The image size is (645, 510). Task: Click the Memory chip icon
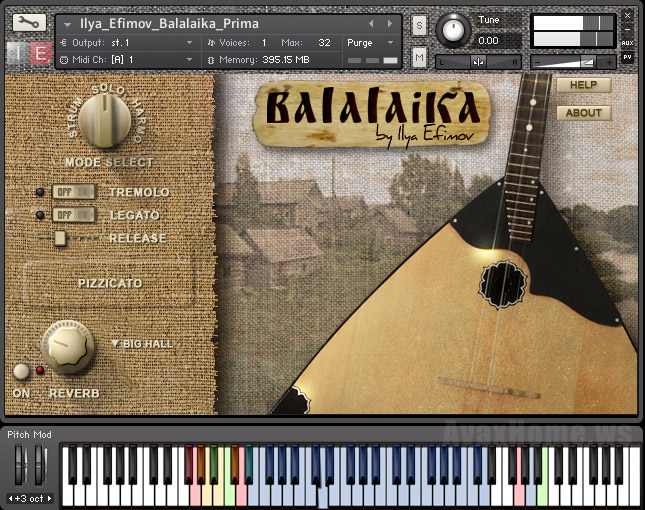point(211,60)
